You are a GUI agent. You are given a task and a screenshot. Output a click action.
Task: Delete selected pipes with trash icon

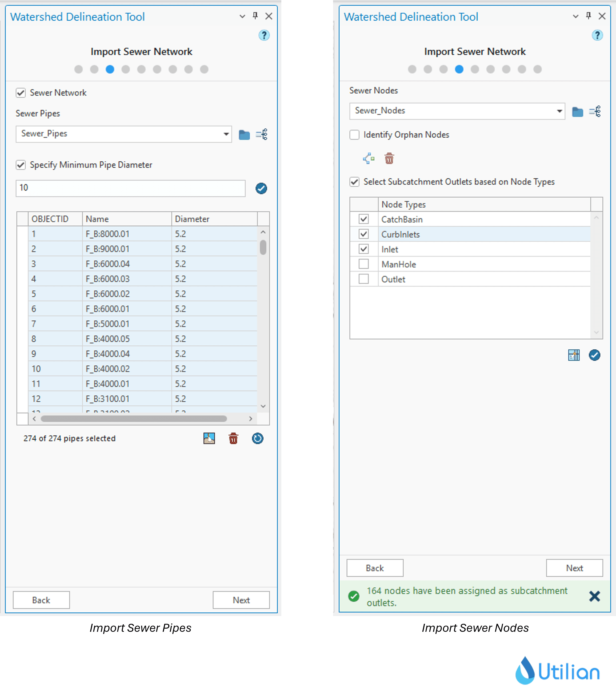point(233,438)
